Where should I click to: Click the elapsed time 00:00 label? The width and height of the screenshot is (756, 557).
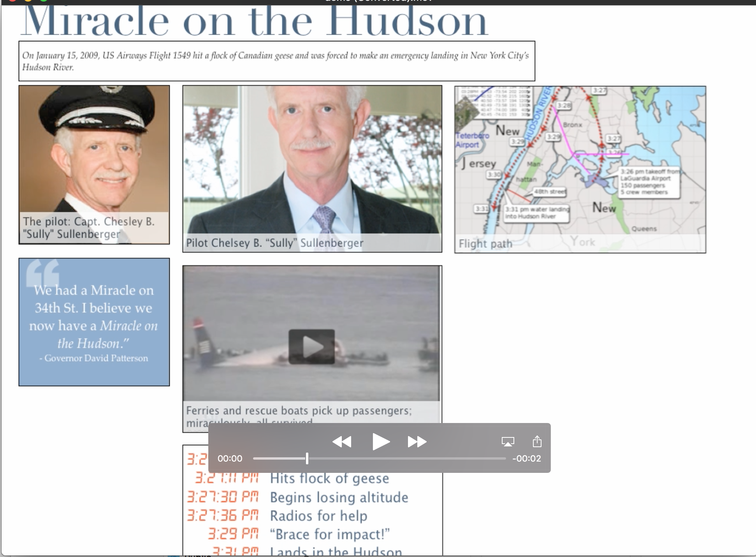(x=230, y=458)
